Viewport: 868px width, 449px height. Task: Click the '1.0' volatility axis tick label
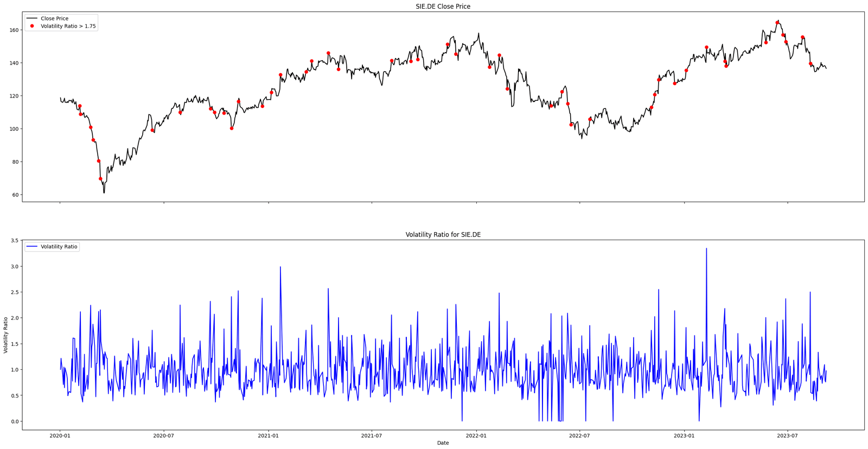point(15,370)
